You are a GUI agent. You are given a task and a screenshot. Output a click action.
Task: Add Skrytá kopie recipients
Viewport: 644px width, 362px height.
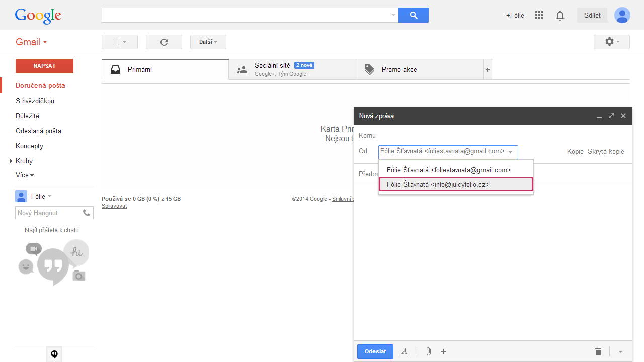pos(606,152)
